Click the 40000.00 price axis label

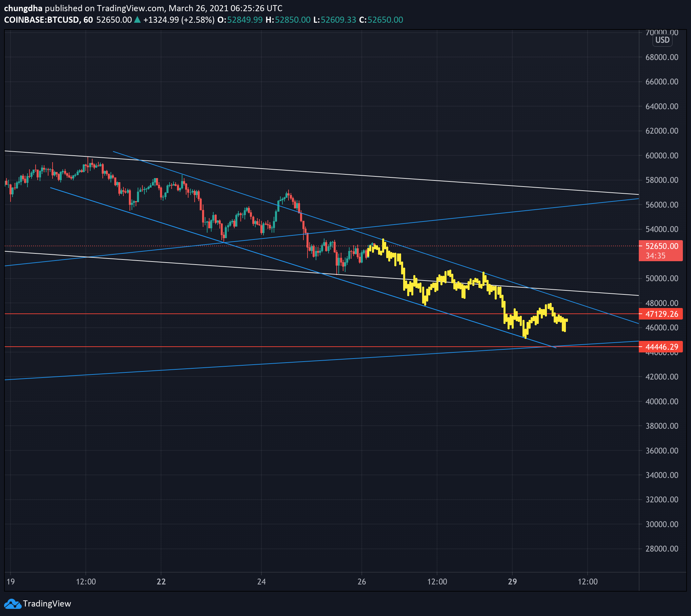662,402
